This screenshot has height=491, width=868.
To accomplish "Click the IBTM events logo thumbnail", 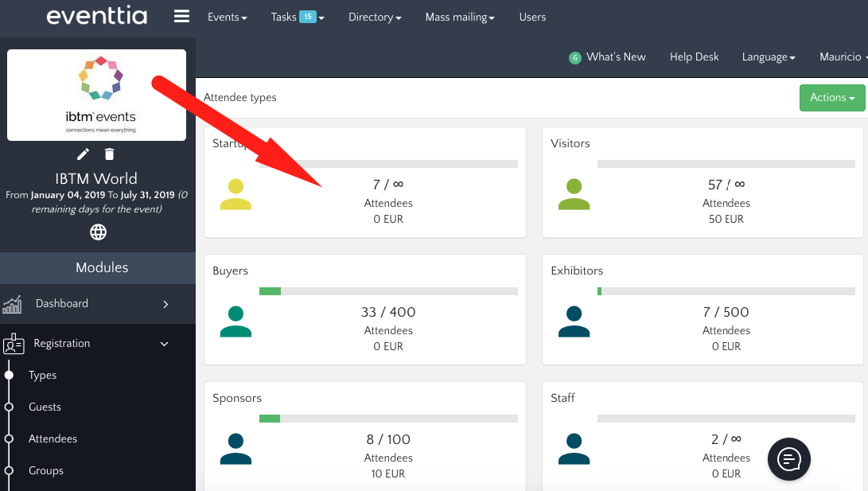I will (95, 95).
